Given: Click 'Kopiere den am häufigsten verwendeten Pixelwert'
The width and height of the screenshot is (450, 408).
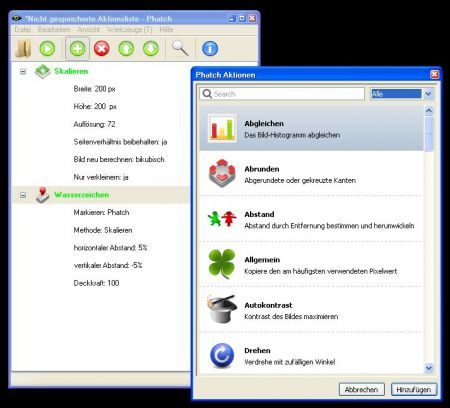Looking at the screenshot, I should point(321,271).
